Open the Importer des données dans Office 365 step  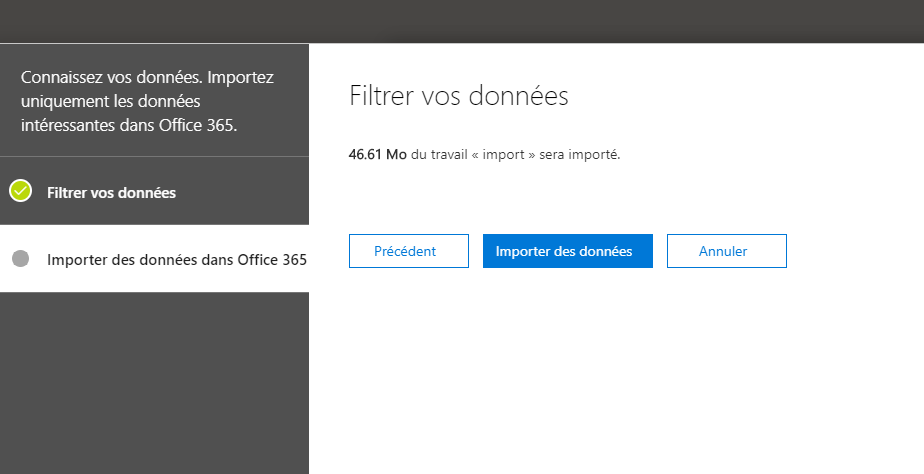154,259
